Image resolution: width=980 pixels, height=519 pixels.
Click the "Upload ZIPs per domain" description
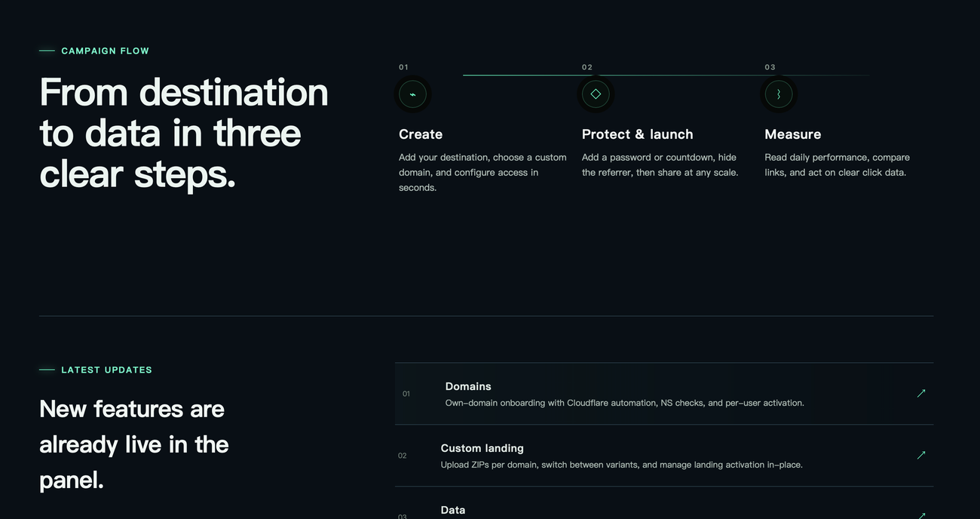pyautogui.click(x=622, y=465)
